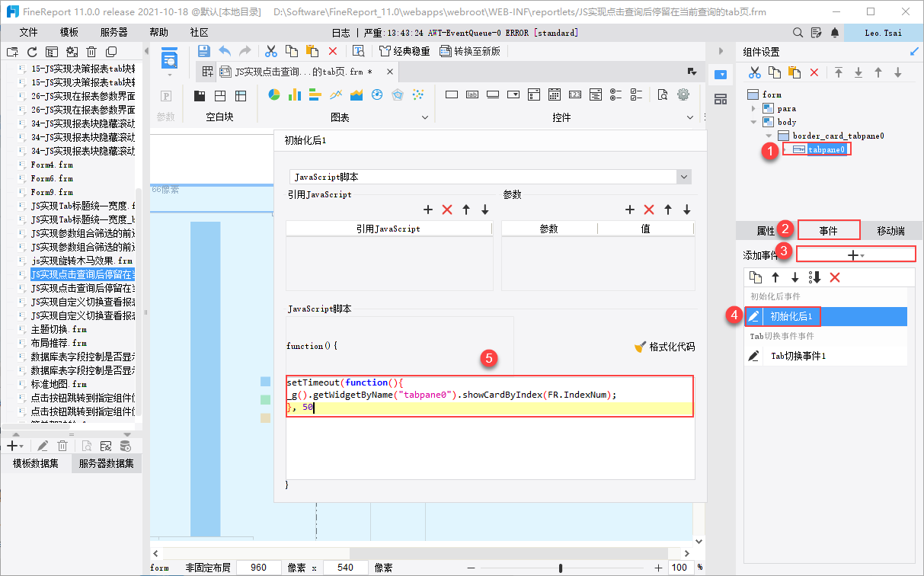Open the 服务器 menu

[114, 33]
